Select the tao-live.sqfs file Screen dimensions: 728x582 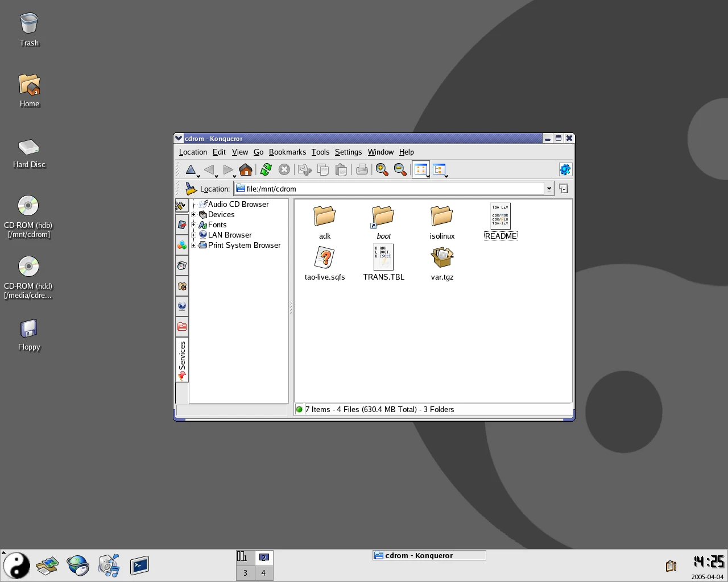325,263
